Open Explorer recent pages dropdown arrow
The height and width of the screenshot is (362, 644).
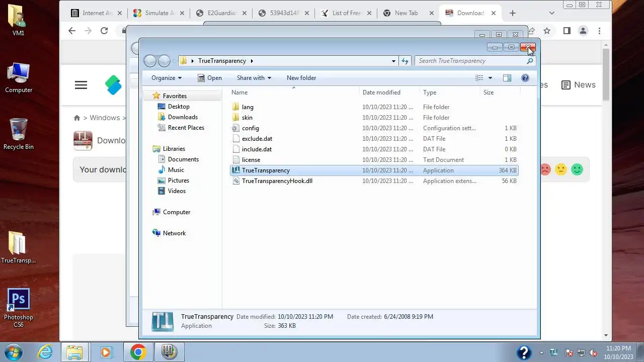174,61
